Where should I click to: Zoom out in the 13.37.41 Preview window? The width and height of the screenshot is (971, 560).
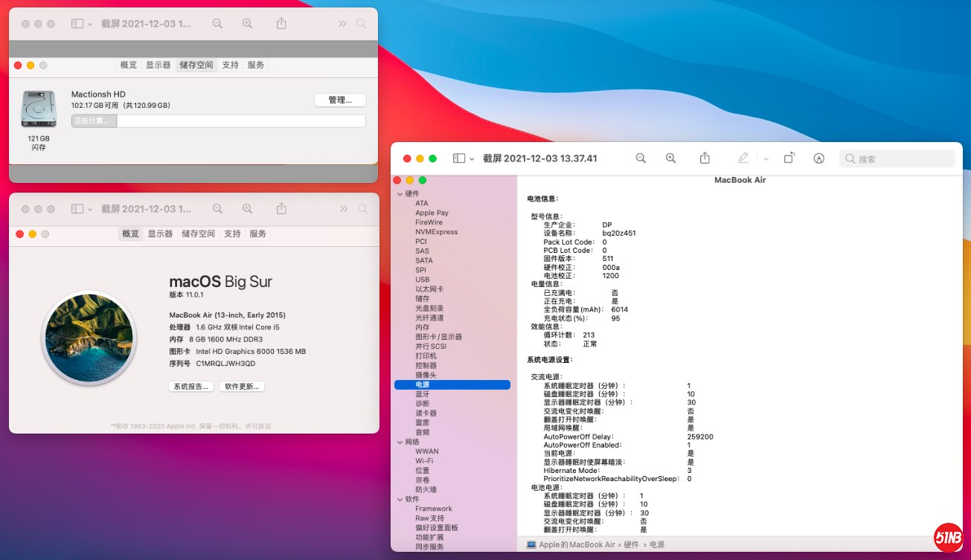(640, 158)
